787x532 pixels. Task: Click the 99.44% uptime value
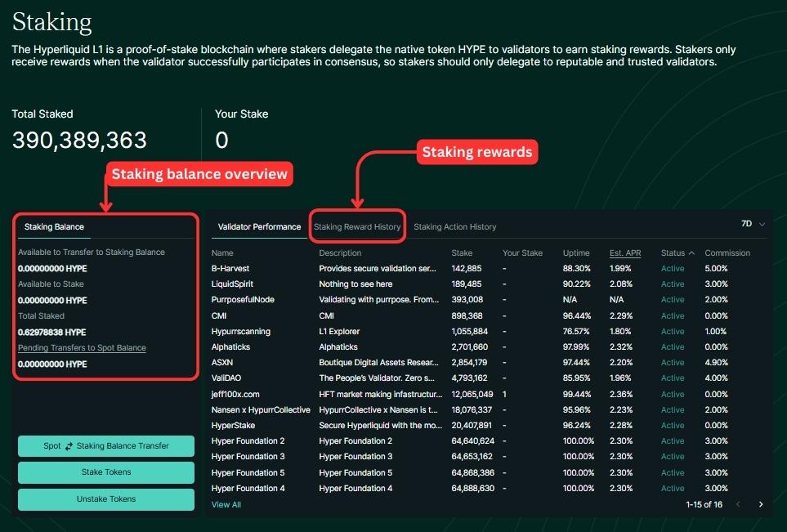(x=576, y=395)
